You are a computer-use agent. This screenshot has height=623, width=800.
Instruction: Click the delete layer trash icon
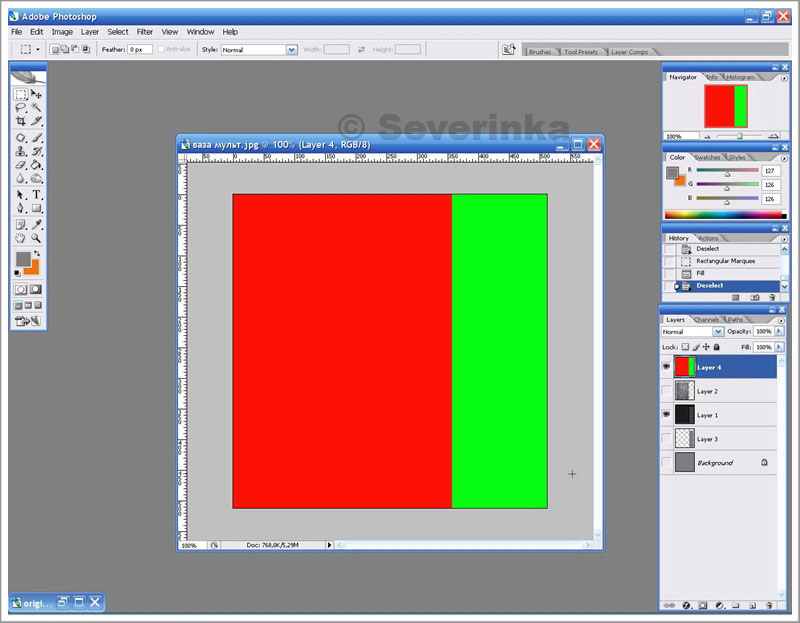[x=771, y=605]
